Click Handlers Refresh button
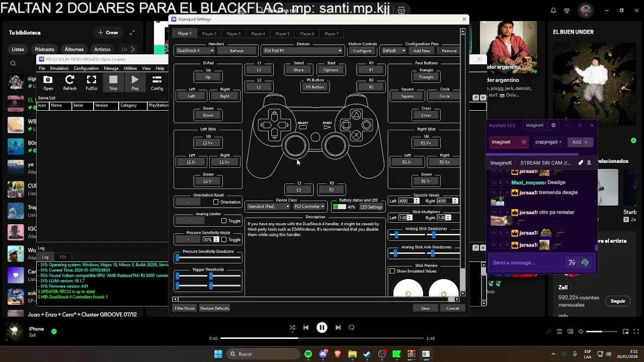Image resolution: width=644 pixels, height=362 pixels. pos(236,51)
